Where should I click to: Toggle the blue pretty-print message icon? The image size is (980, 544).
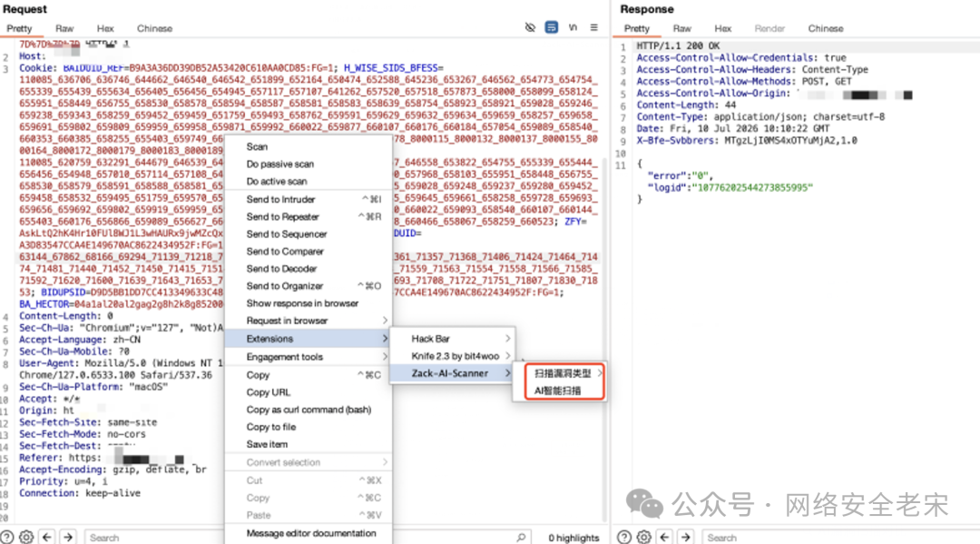[x=552, y=27]
